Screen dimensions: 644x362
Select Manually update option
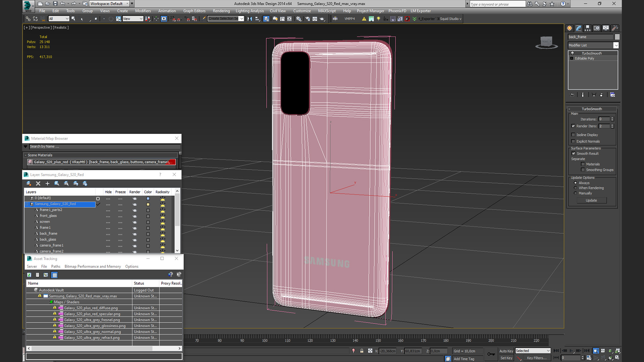(x=576, y=193)
